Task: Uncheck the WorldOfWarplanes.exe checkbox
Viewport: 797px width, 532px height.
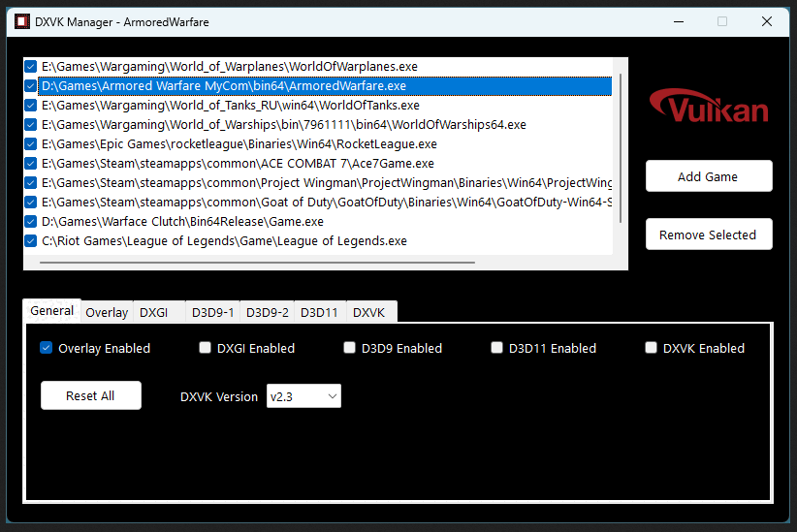Action: 30,67
